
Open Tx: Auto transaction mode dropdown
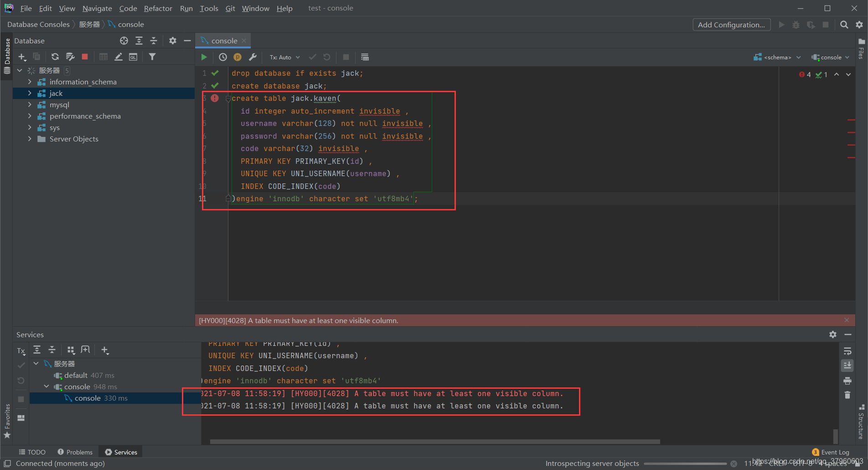285,57
